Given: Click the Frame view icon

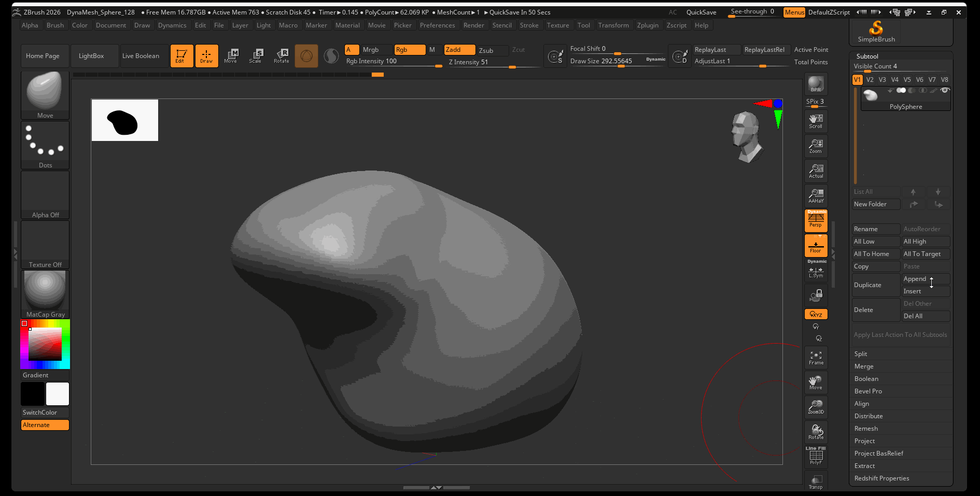Looking at the screenshot, I should [x=816, y=358].
